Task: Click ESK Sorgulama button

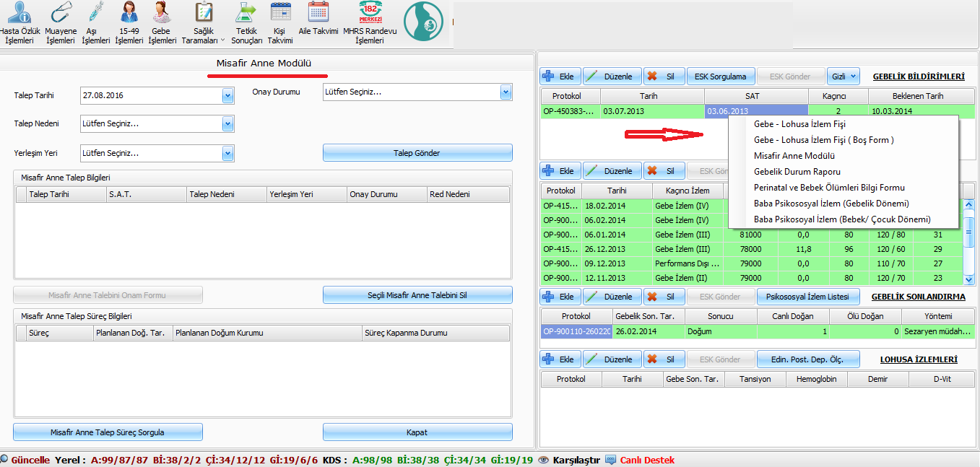Action: (x=720, y=76)
